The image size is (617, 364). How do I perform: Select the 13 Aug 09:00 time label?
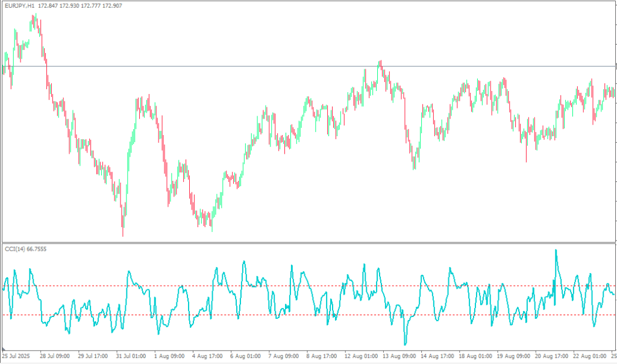(398, 356)
